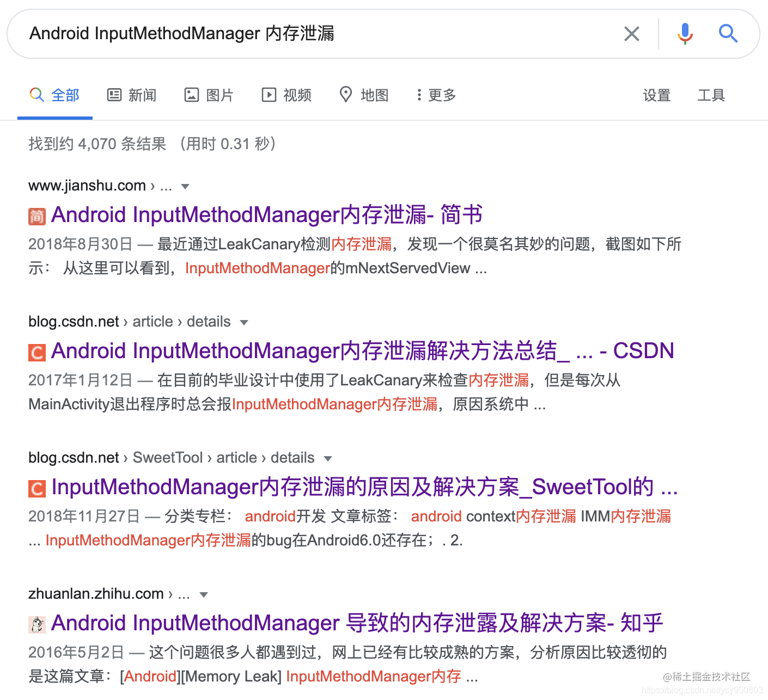
Task: Expand the breadcrumb arrow under zhuanlan.zhihu.com
Action: (204, 594)
